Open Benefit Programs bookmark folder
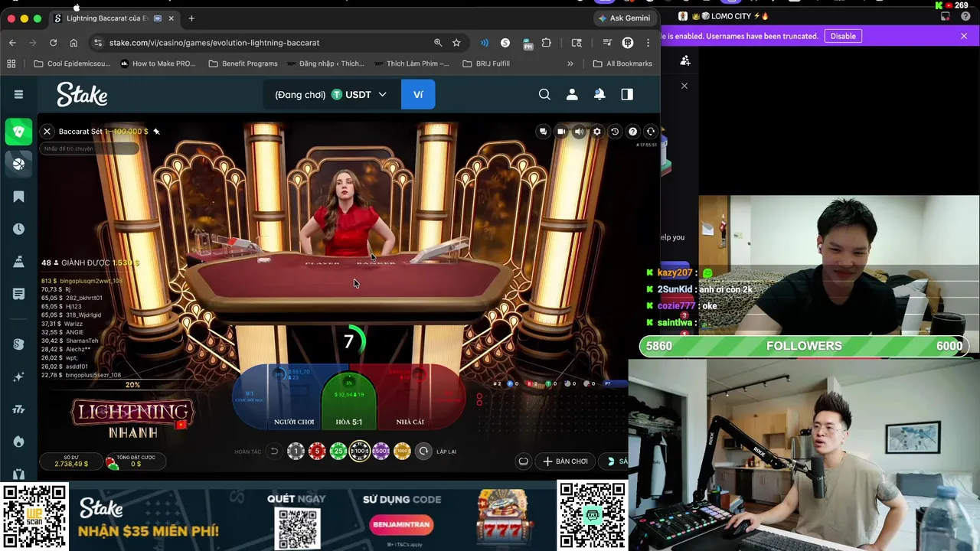Viewport: 980px width, 551px height. coord(243,64)
